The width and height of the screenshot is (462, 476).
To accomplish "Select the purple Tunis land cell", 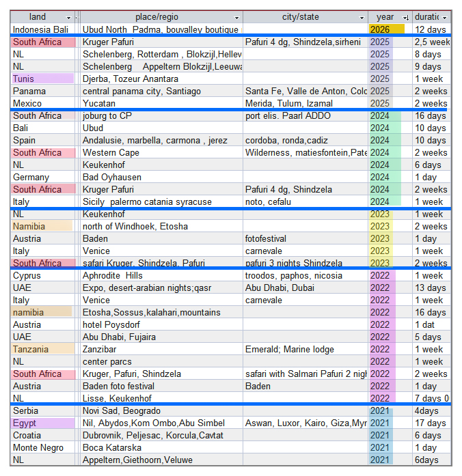I will coord(42,79).
